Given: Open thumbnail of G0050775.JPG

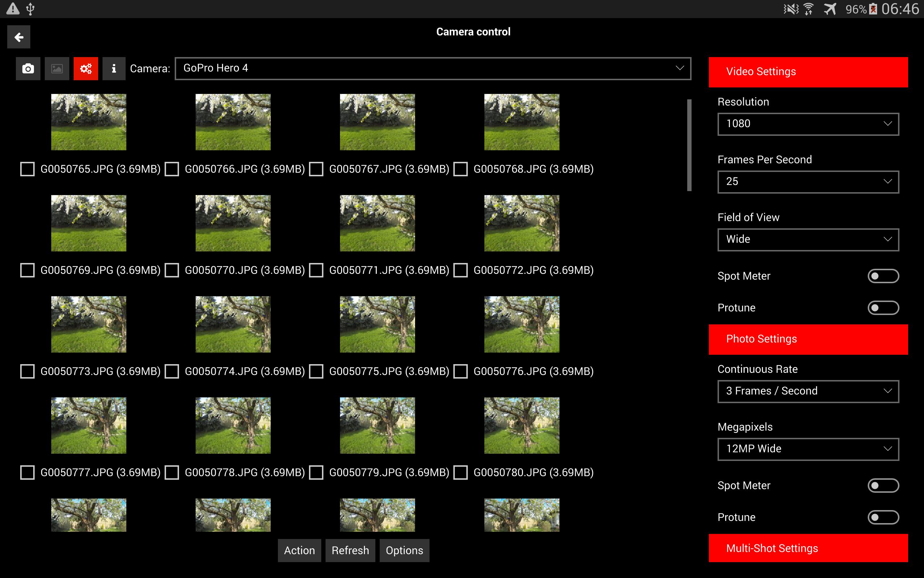Looking at the screenshot, I should (x=377, y=324).
